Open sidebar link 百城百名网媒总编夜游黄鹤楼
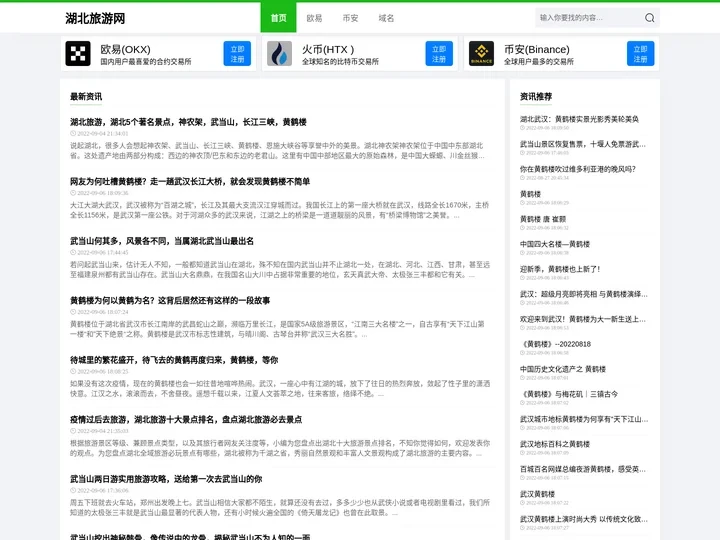Viewport: 720px width, 540px height. pyautogui.click(x=583, y=469)
